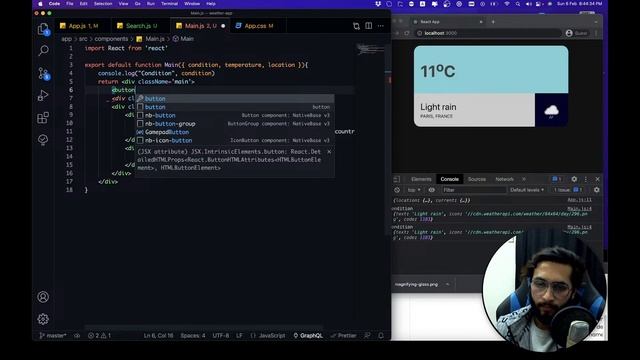This screenshot has height=360, width=640.
Task: Open the Sources tab in DevTools
Action: click(477, 179)
